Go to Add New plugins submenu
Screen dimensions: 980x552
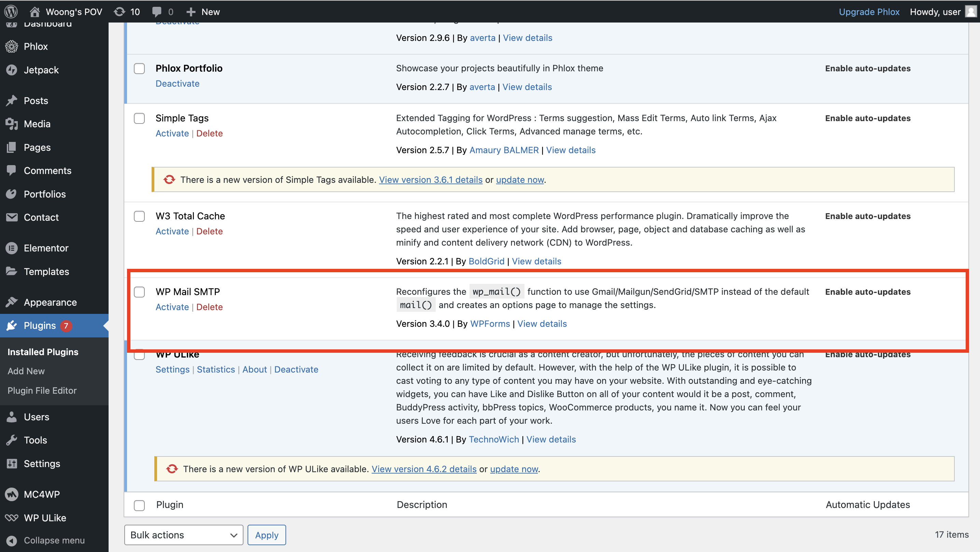coord(26,371)
